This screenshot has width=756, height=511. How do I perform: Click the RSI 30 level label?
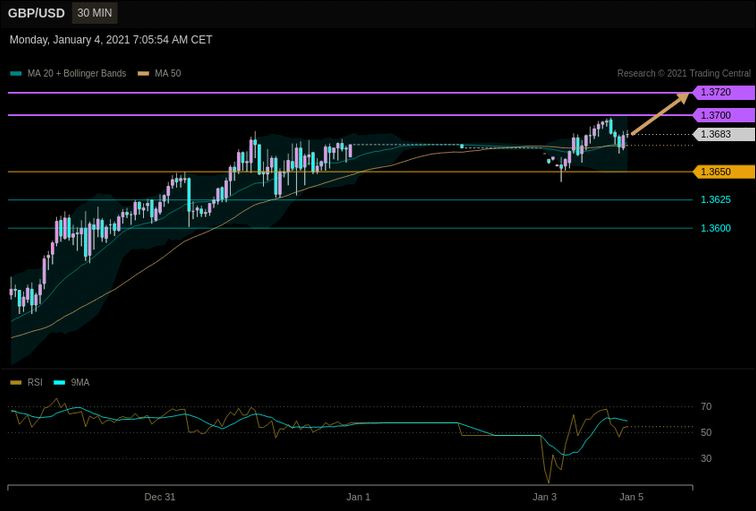pyautogui.click(x=706, y=458)
